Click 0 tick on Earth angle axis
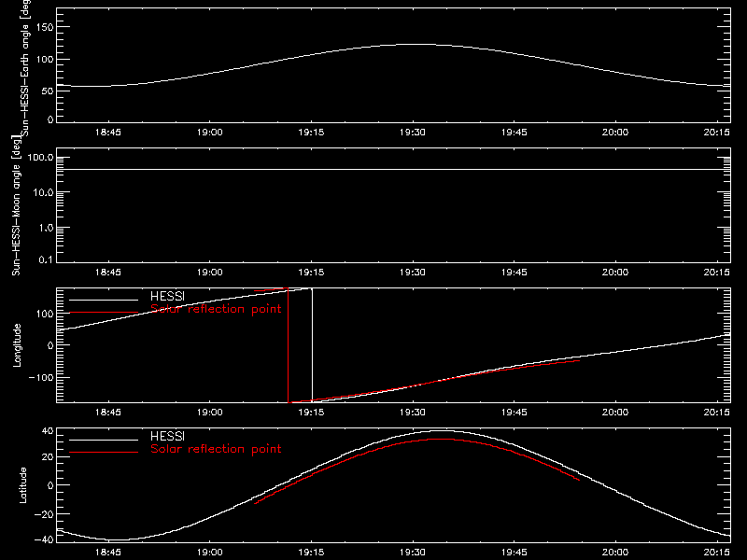Screen dimensions: 747x560 [50, 119]
